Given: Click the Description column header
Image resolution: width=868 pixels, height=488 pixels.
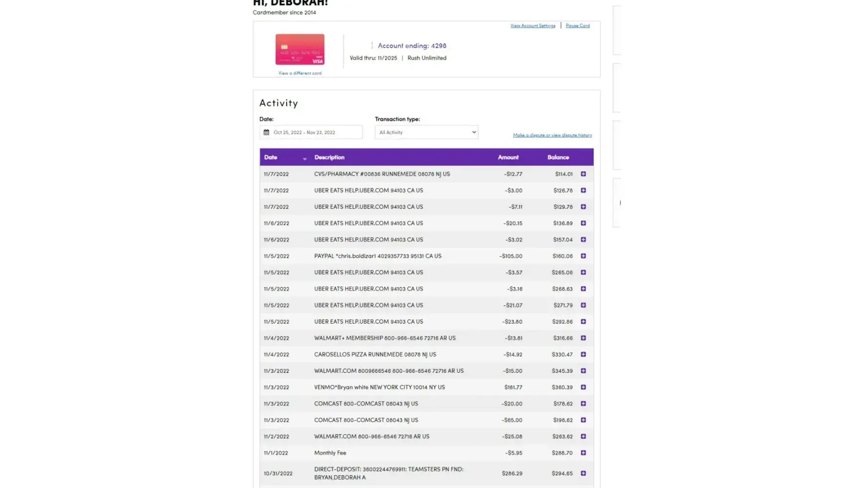Looking at the screenshot, I should [x=330, y=158].
